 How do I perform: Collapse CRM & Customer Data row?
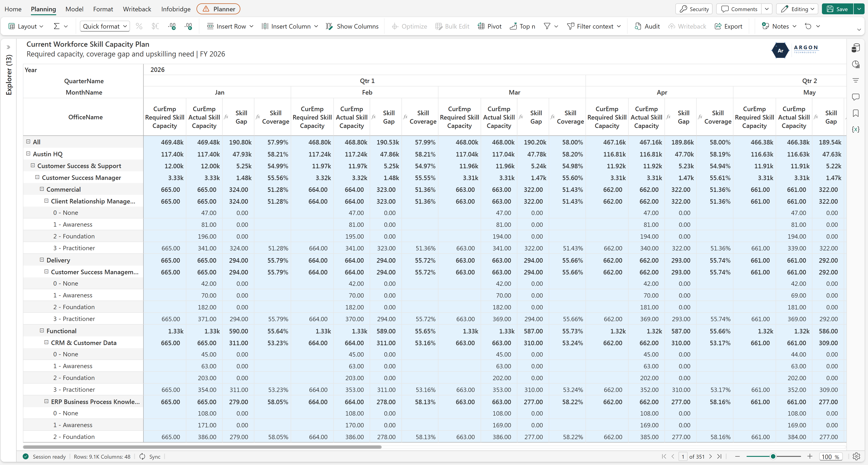point(47,342)
